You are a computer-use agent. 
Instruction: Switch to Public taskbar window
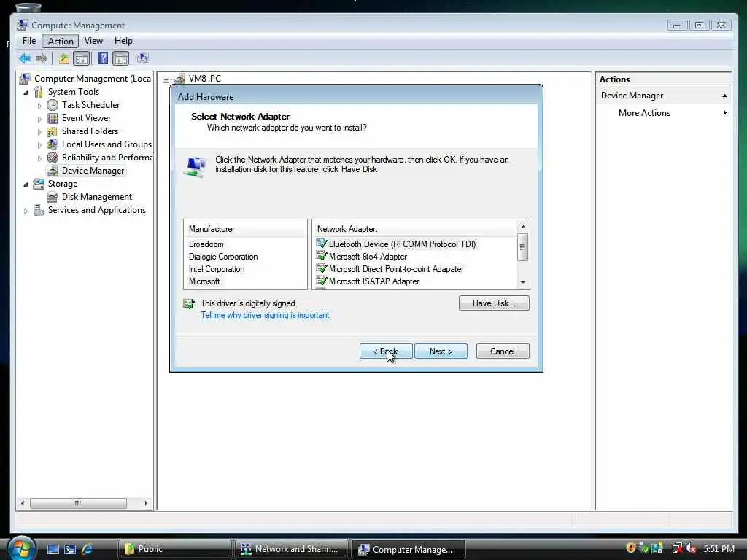(x=174, y=549)
